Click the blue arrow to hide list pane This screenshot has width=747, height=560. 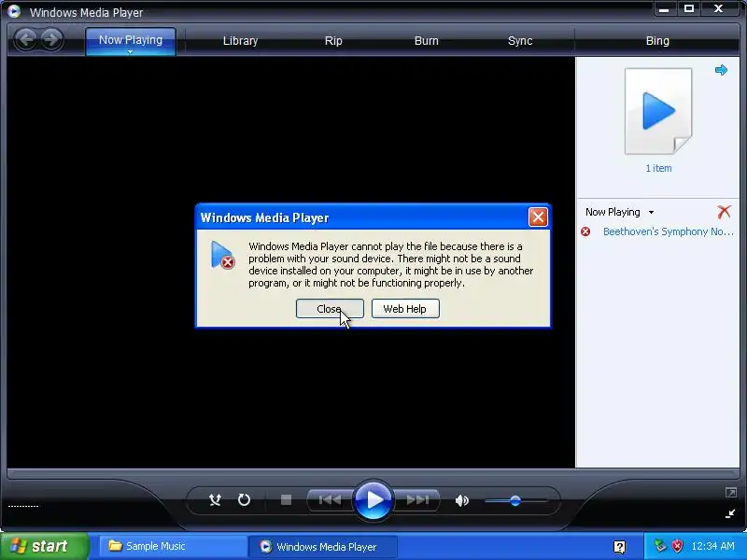click(721, 71)
